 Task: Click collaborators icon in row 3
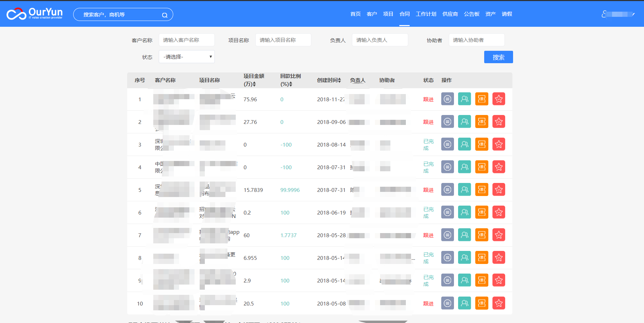465,144
